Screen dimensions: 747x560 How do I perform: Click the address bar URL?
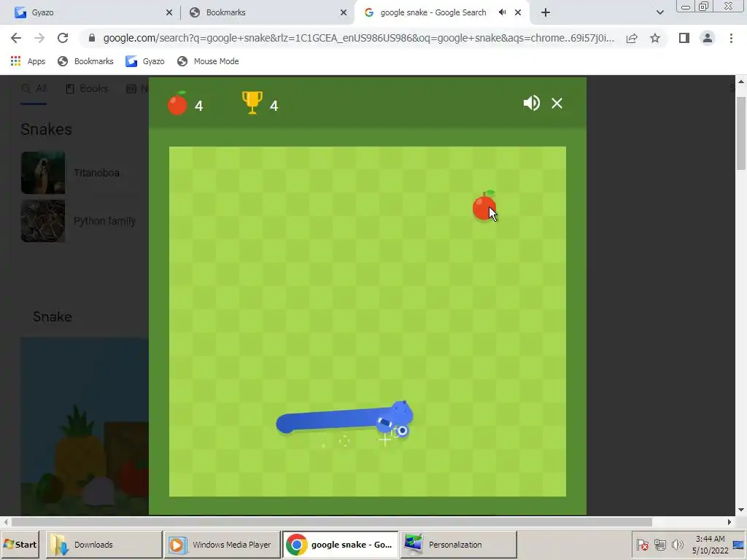[x=358, y=38]
